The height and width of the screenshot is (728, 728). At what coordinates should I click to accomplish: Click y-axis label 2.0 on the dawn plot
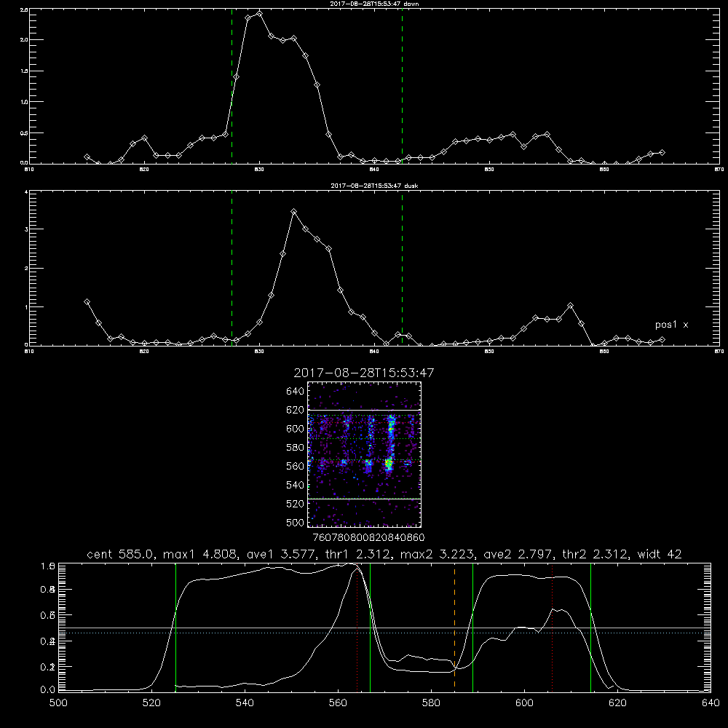pos(24,40)
